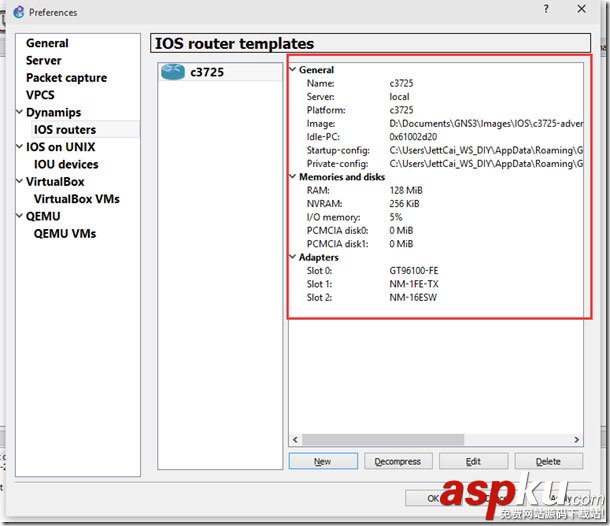Close the Preferences dialog
Screen dimensions: 610x526
582,9
